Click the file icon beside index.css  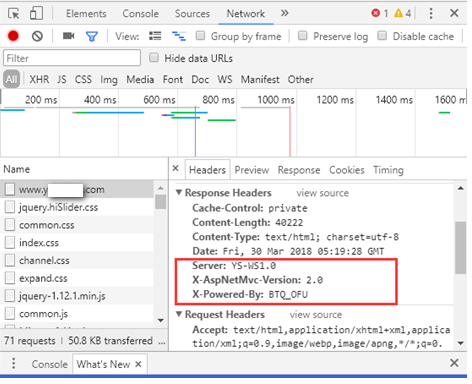point(10,242)
